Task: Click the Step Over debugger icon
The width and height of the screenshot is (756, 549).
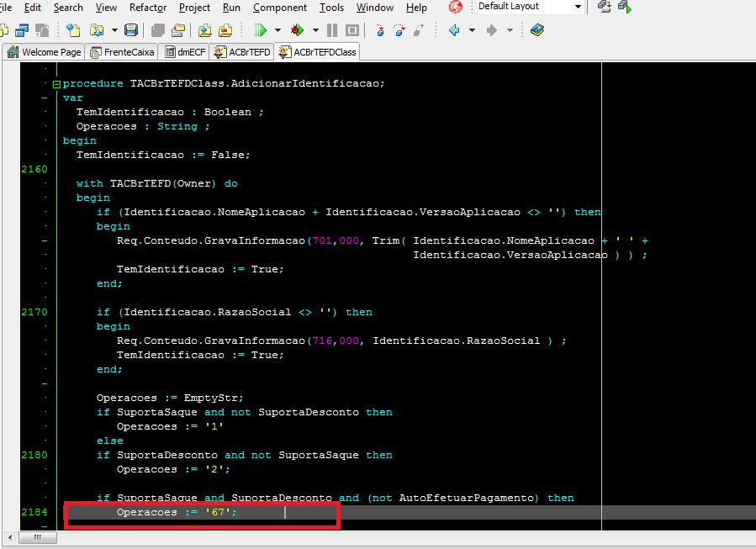Action: tap(399, 30)
